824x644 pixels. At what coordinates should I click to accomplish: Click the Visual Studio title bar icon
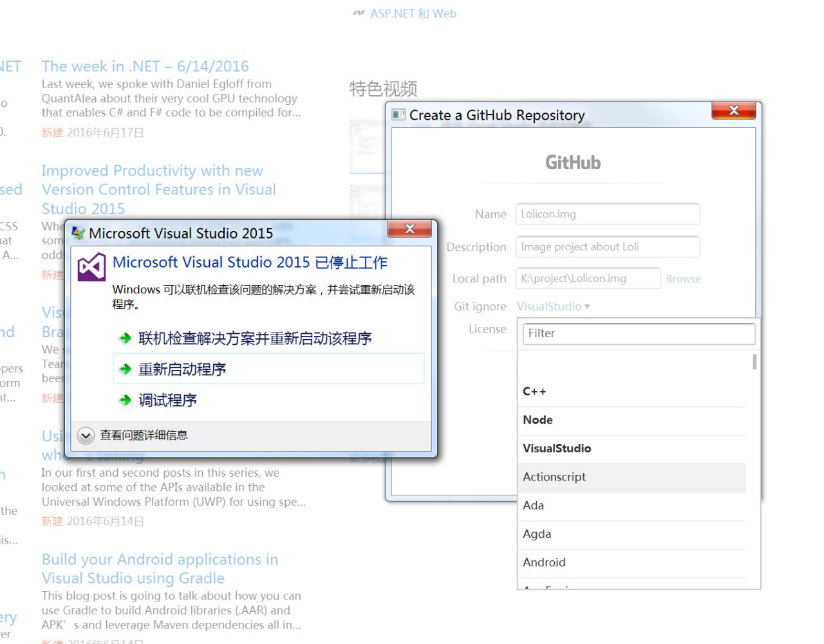point(79,233)
